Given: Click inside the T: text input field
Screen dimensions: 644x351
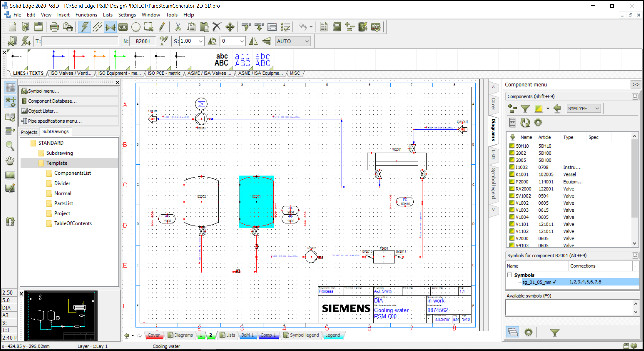Looking at the screenshot, I should tap(80, 41).
